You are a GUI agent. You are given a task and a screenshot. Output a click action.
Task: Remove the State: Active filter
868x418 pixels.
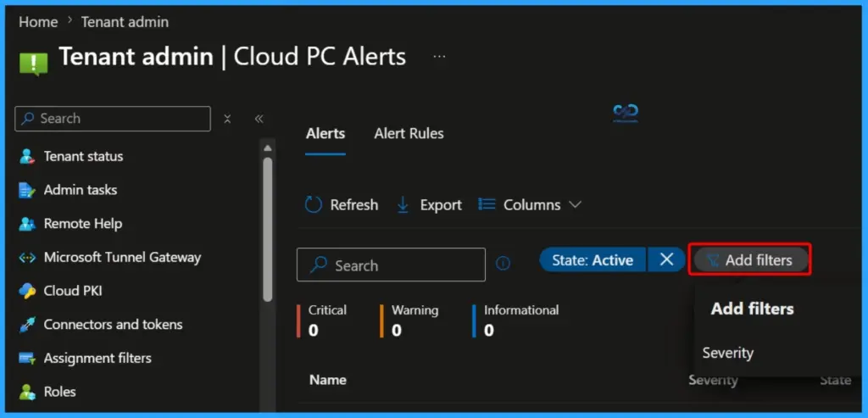[666, 259]
